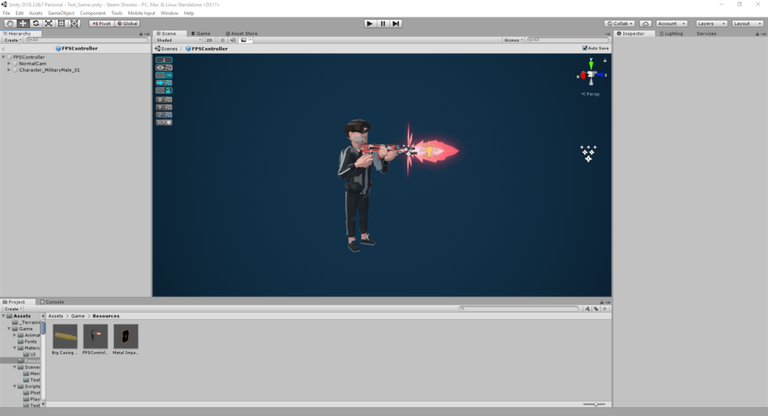Click the Step frame button
The height and width of the screenshot is (416, 768).
tap(396, 24)
